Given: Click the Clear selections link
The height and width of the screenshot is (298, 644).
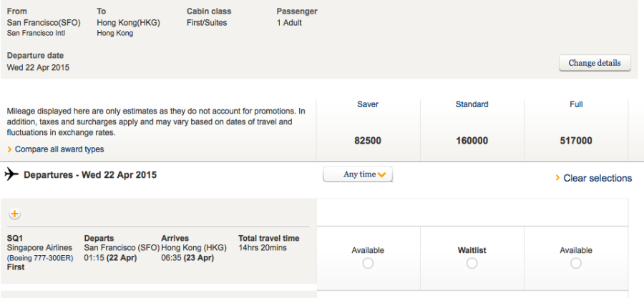Looking at the screenshot, I should tap(597, 178).
